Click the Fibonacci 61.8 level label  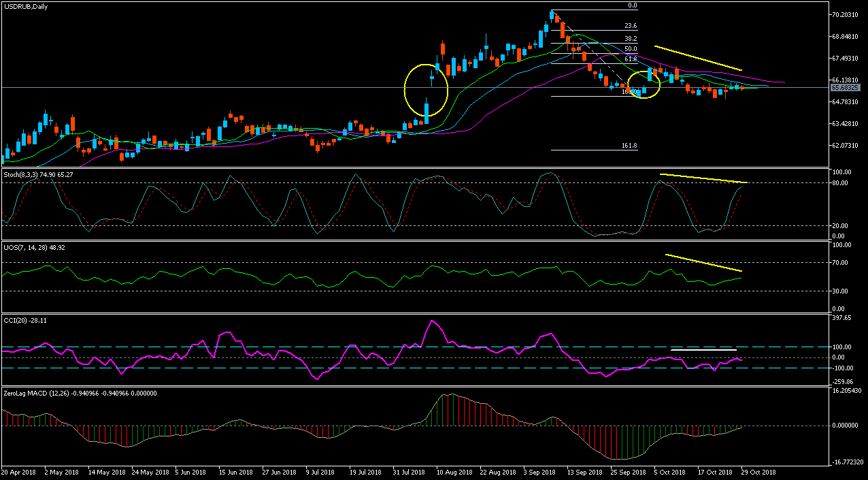coord(631,59)
